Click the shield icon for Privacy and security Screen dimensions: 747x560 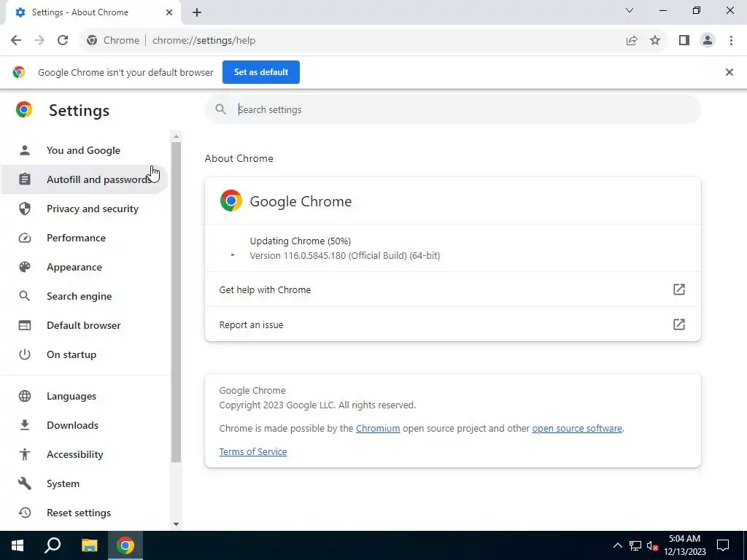25,209
